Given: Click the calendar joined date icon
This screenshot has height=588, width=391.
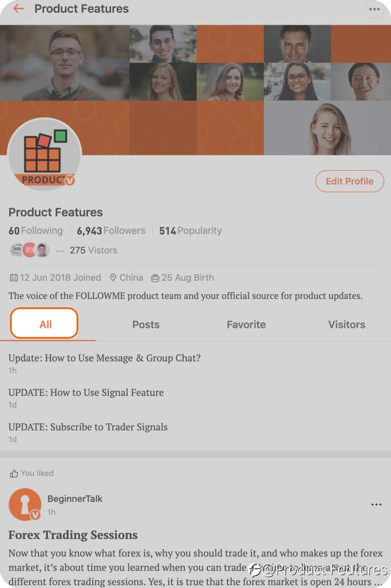Looking at the screenshot, I should [14, 277].
